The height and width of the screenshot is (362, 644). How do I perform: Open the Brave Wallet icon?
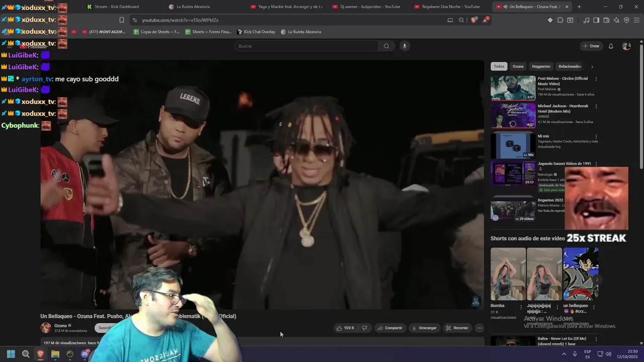pos(606,20)
